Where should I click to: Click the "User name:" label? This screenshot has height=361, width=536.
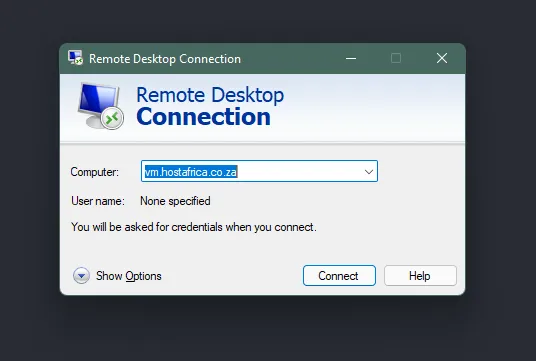point(98,201)
